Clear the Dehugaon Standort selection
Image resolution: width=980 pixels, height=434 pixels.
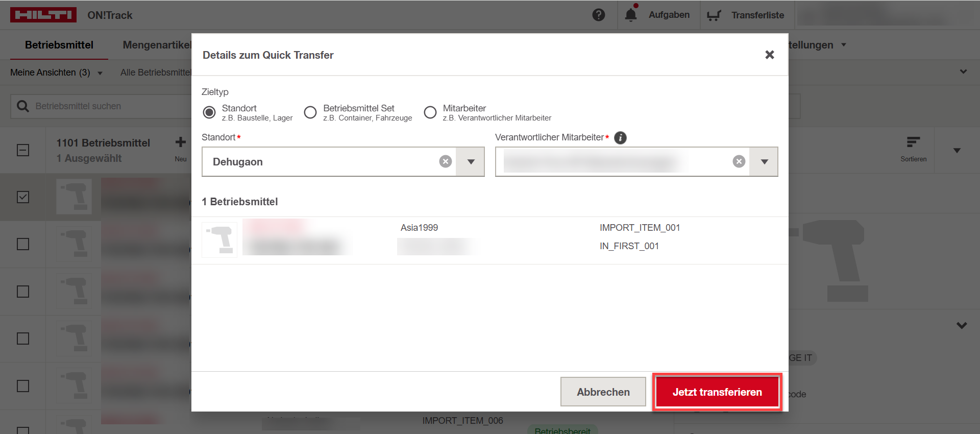click(446, 162)
